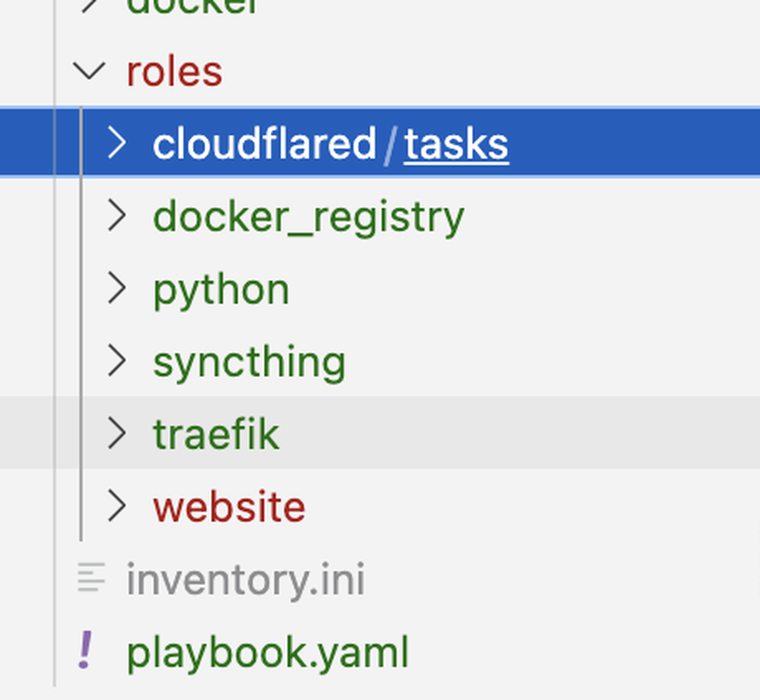Expand the website folder chevron

[x=117, y=505]
